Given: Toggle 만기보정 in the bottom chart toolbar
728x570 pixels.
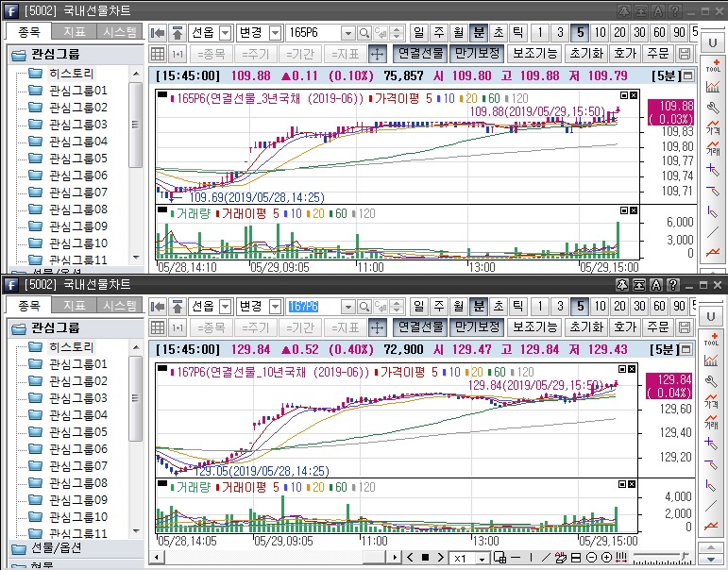Looking at the screenshot, I should coord(477,327).
